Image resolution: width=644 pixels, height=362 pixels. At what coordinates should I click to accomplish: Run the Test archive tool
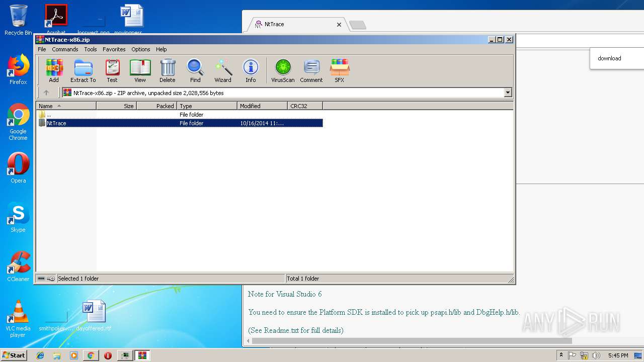(x=112, y=70)
